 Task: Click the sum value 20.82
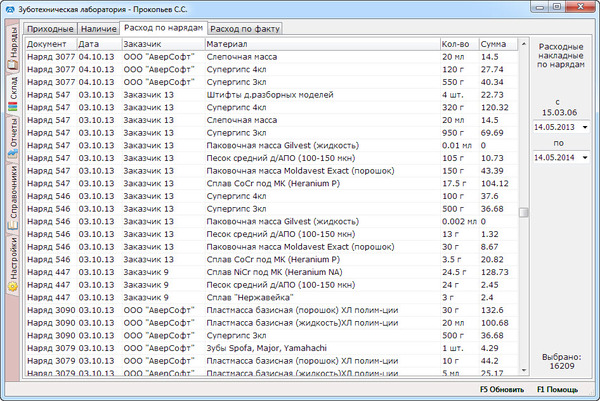[x=492, y=259]
